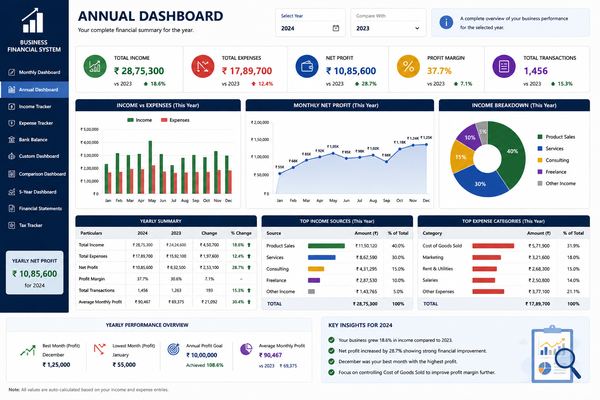Image resolution: width=600 pixels, height=400 pixels.
Task: Click the 40% green donut segment
Action: [x=513, y=152]
